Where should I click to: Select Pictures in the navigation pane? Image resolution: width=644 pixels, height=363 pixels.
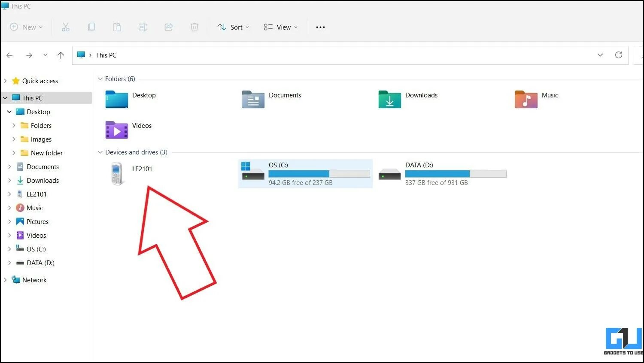click(37, 221)
